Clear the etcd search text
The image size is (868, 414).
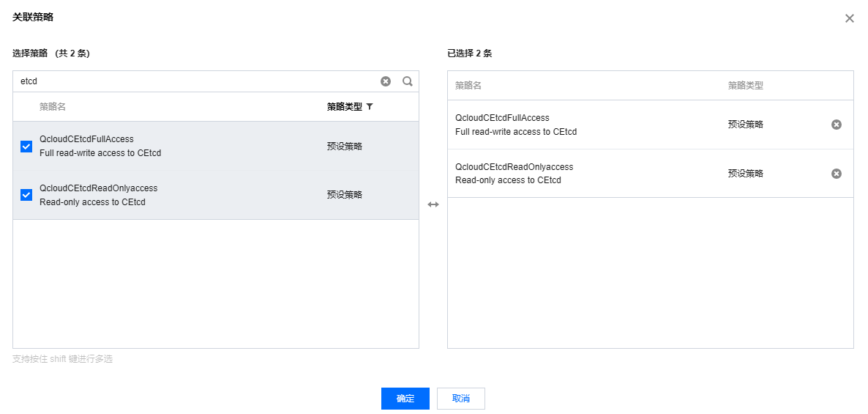coord(386,81)
